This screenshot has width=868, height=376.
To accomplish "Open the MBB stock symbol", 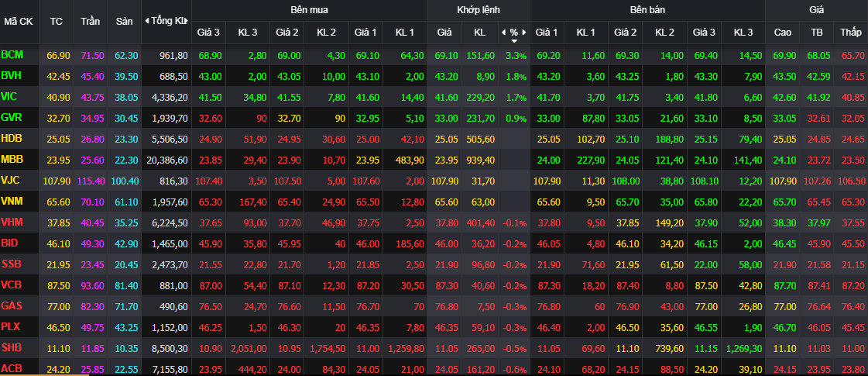I will tap(12, 160).
